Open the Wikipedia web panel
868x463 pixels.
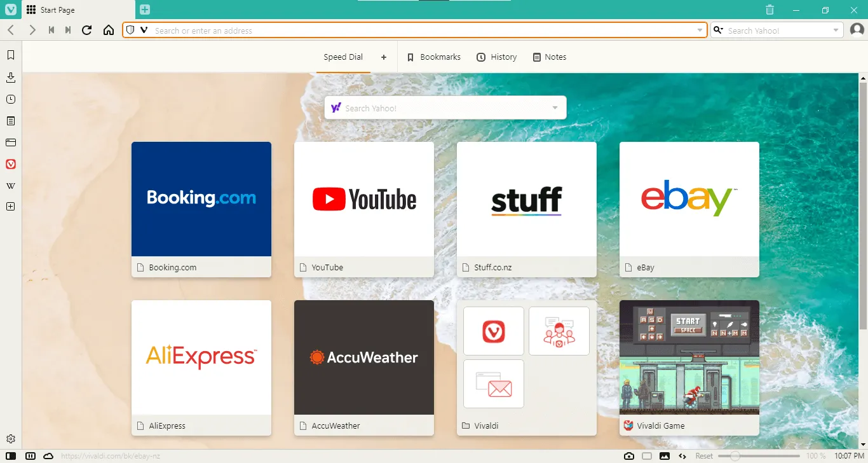coord(11,186)
